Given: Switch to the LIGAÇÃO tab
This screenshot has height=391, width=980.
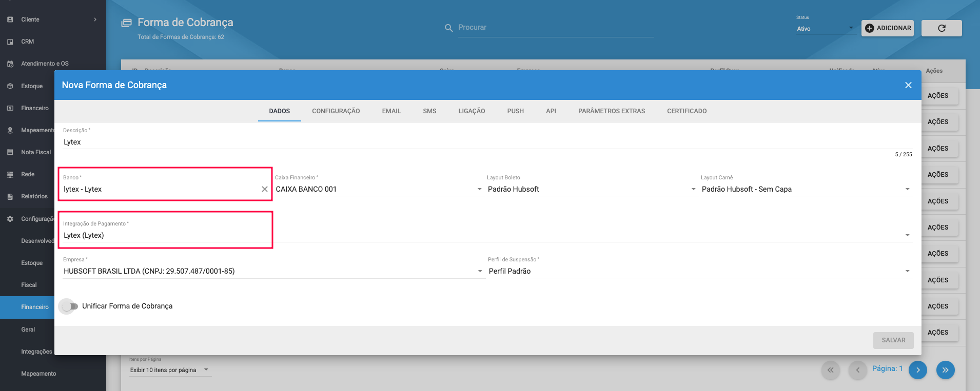Looking at the screenshot, I should [472, 111].
